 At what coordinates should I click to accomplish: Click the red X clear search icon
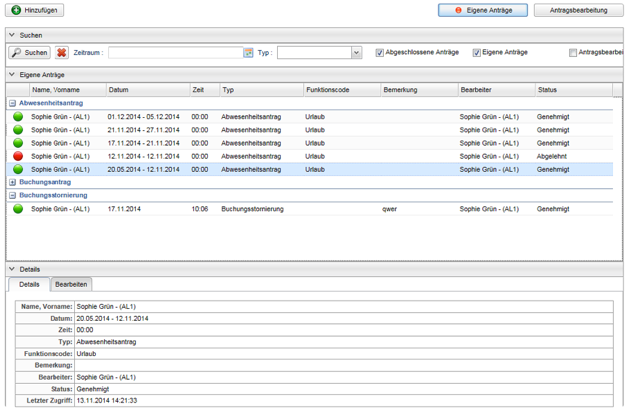coord(62,52)
